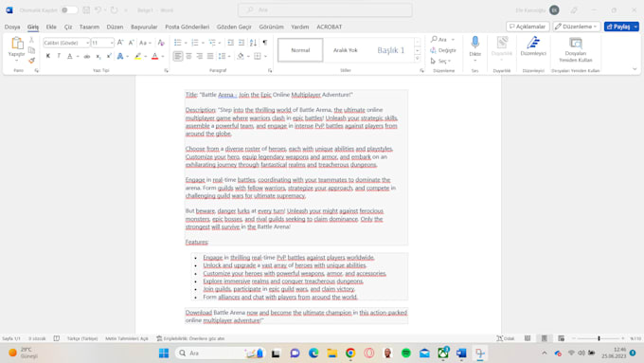The height and width of the screenshot is (363, 644).
Task: Switch to the Tasarım ribbon tab
Action: (89, 27)
